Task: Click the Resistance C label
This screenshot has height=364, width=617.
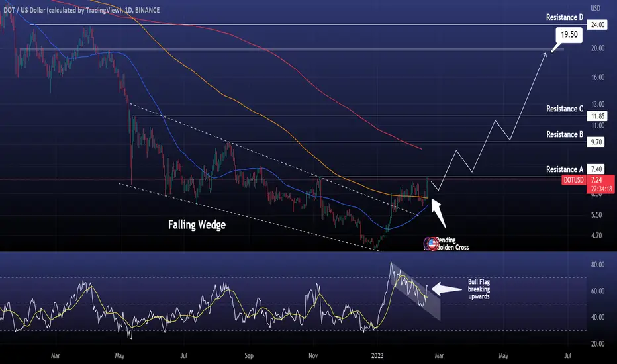Action: [564, 109]
